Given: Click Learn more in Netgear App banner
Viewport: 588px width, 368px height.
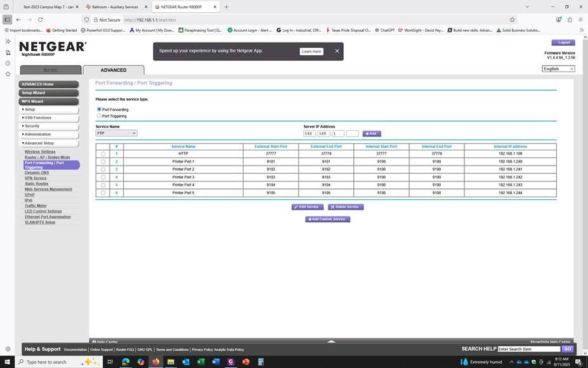Looking at the screenshot, I should (311, 51).
